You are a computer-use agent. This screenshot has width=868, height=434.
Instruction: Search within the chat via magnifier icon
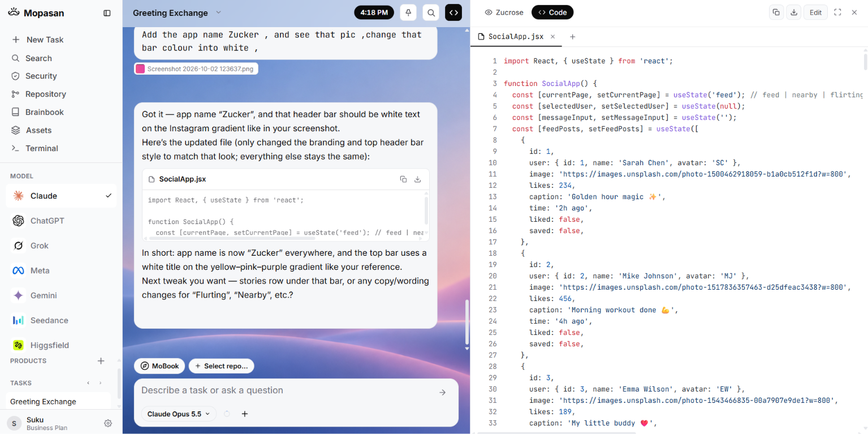click(x=431, y=12)
